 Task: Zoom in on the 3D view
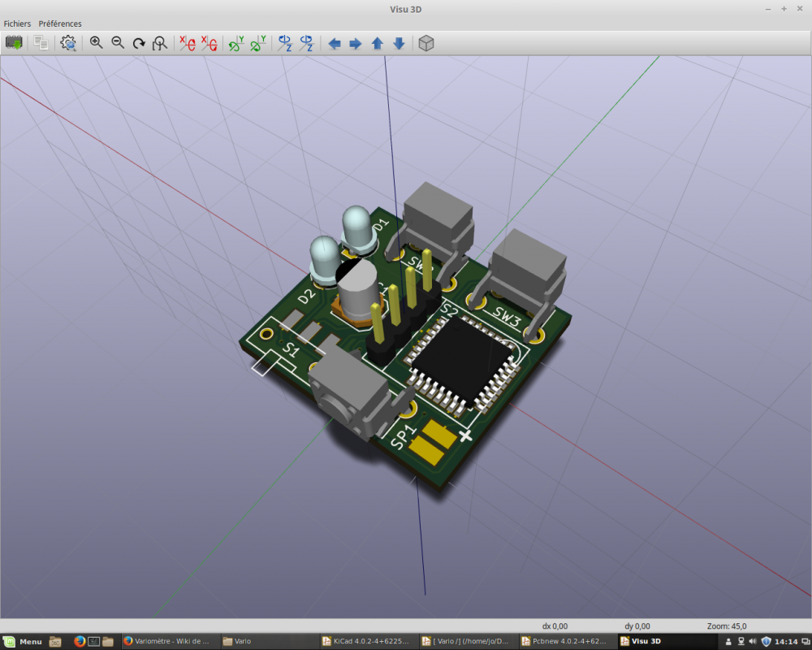tap(96, 43)
